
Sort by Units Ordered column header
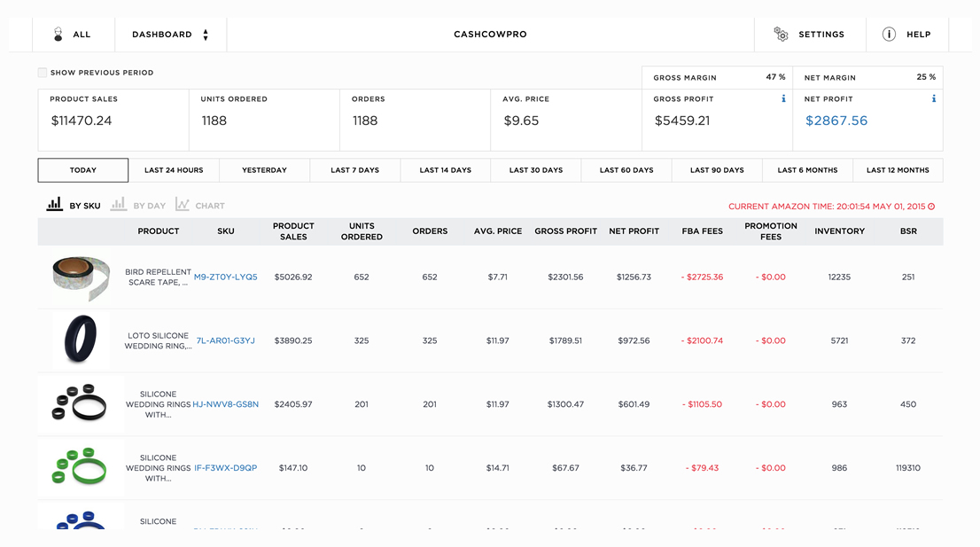click(362, 231)
